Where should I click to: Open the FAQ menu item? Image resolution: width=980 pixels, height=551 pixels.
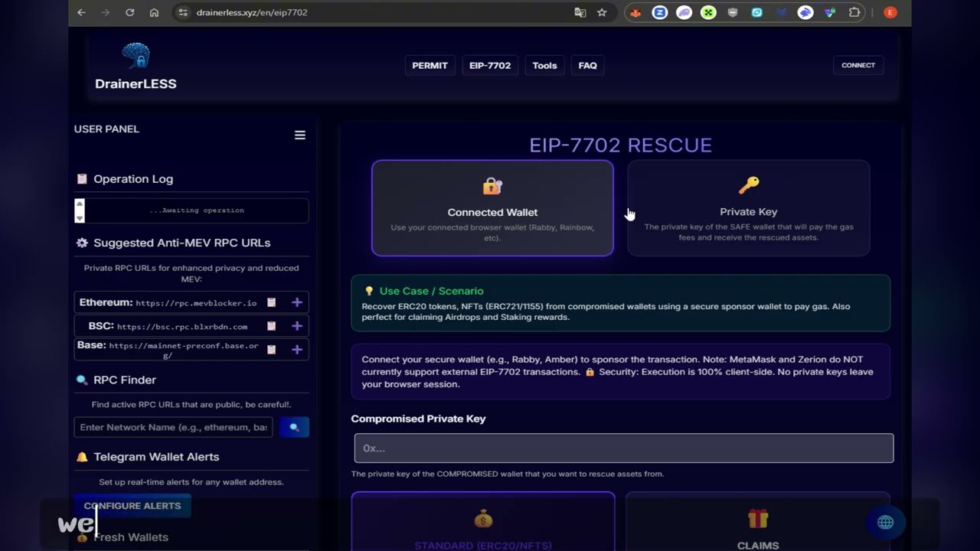click(x=588, y=66)
